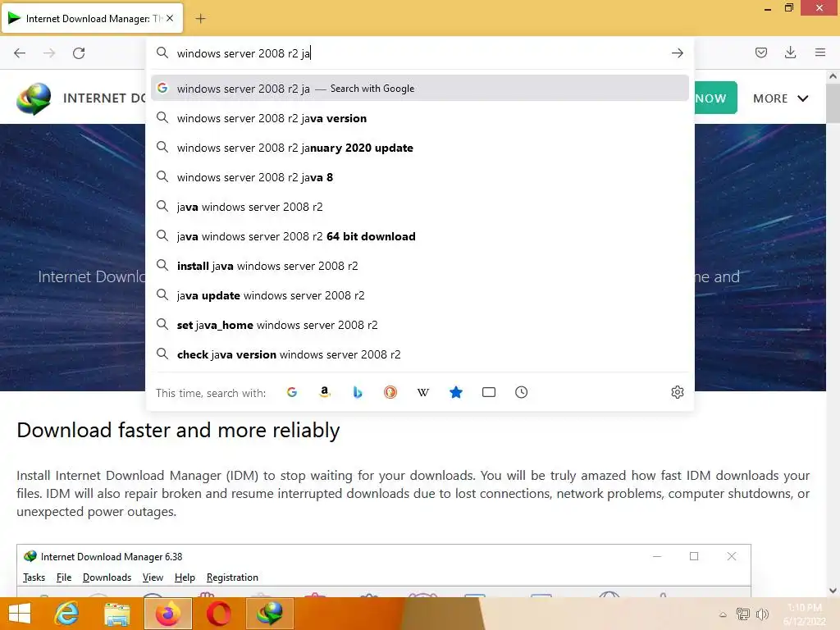Screen dimensions: 840x630
Task: Choose suggestion 'january 2020 update'
Action: point(420,148)
